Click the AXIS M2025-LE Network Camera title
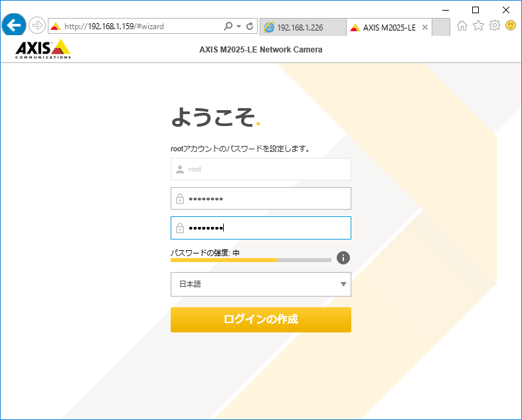The height and width of the screenshot is (420, 522). click(x=260, y=50)
